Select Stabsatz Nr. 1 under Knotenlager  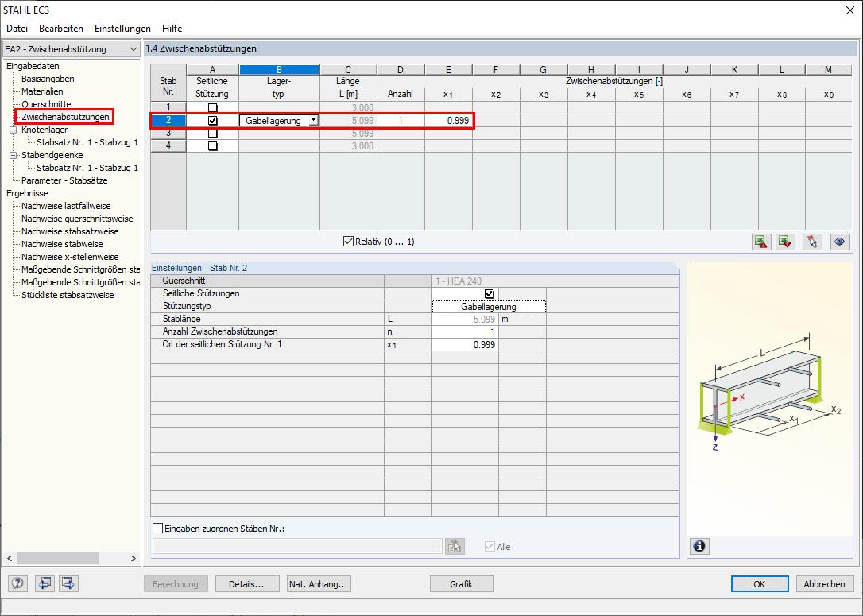(x=87, y=142)
